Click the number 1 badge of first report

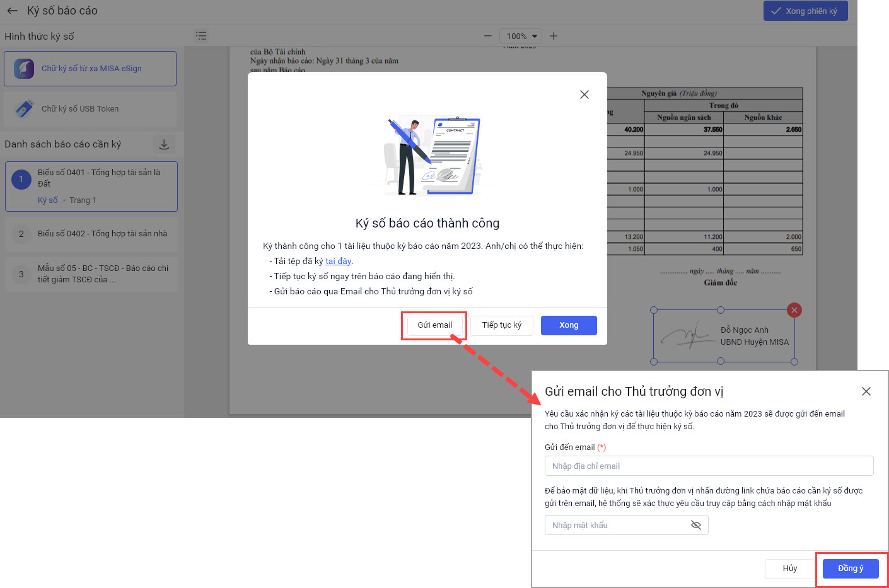tap(21, 180)
